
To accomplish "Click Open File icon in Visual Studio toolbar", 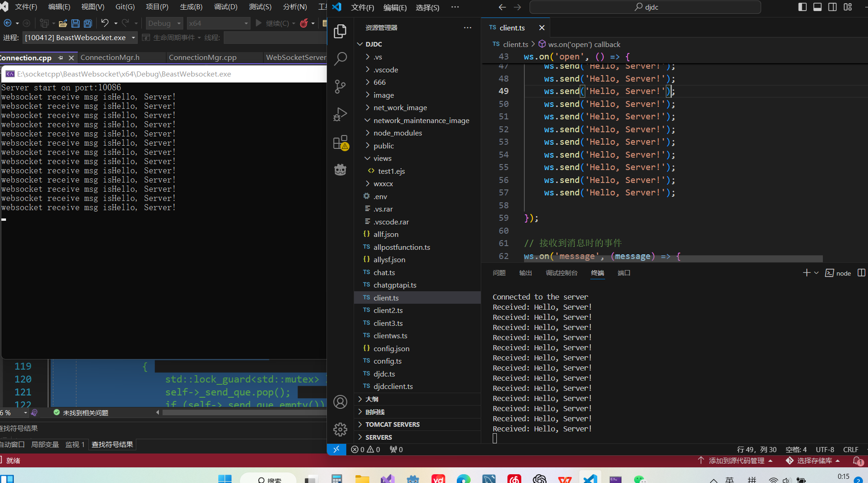I will pyautogui.click(x=63, y=23).
